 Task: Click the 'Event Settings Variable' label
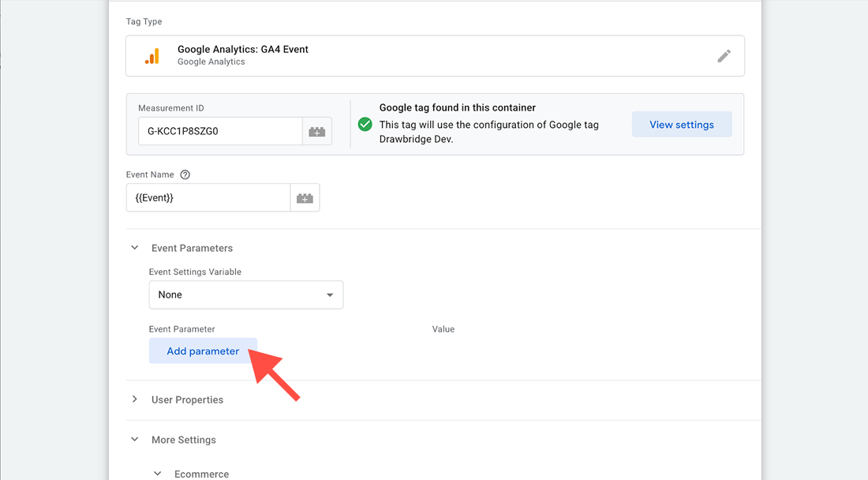(x=195, y=272)
